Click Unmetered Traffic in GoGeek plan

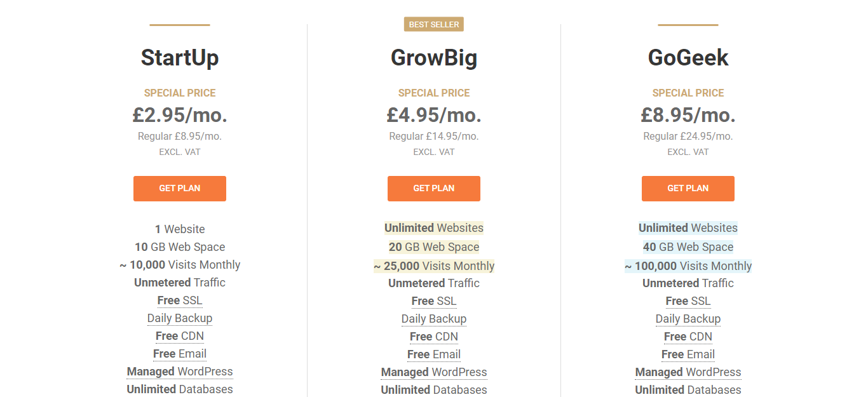[x=688, y=283]
